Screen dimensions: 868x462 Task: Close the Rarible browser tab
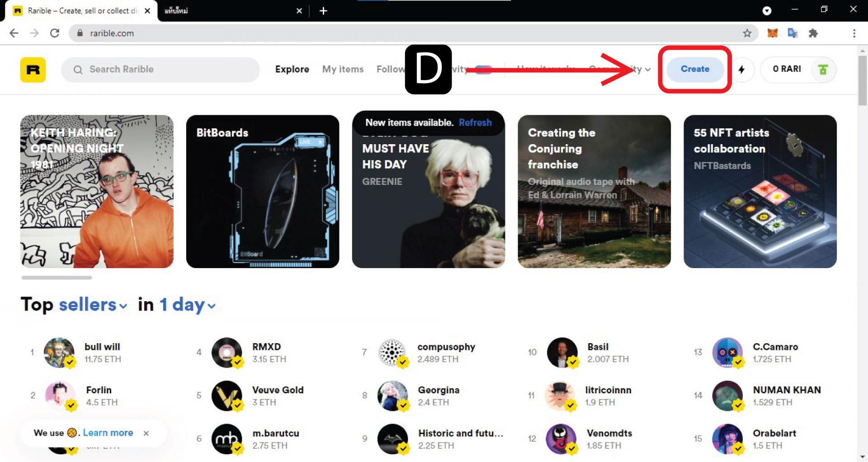(147, 10)
